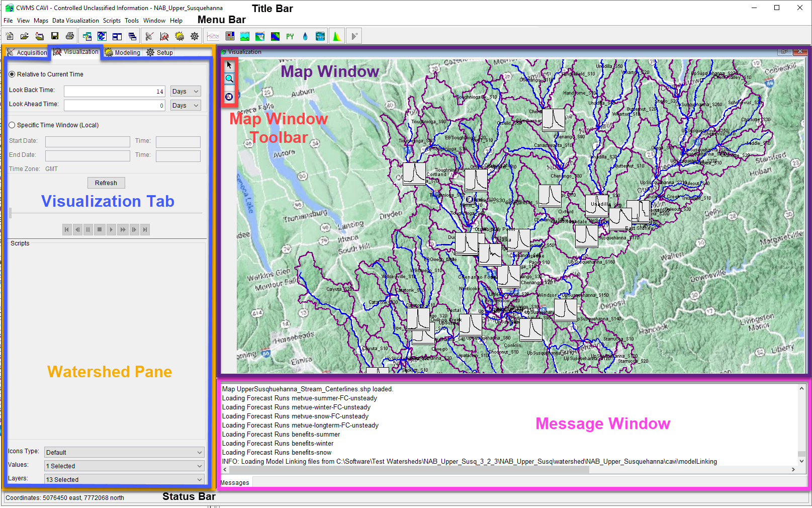This screenshot has width=812, height=508.
Task: Switch to the Acquisition tab
Action: click(27, 52)
